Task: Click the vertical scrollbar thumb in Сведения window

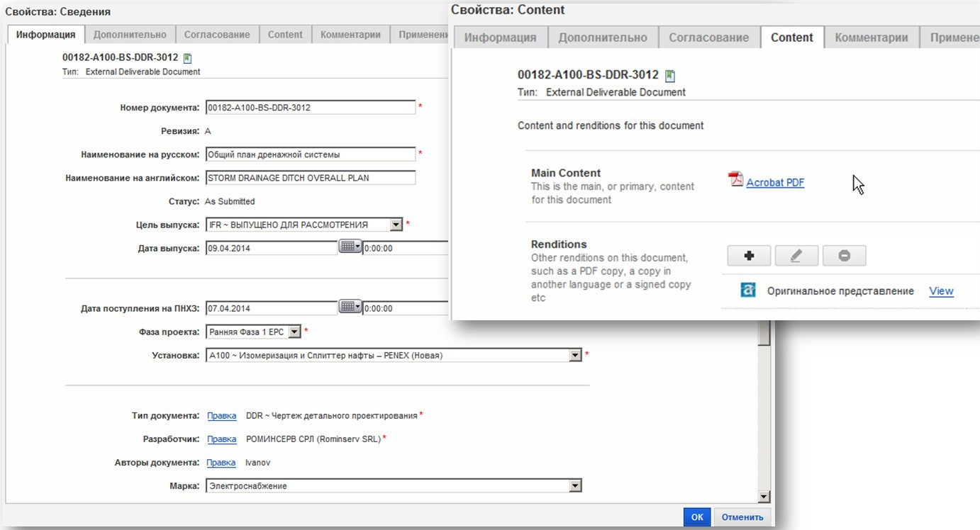Action: click(x=764, y=333)
